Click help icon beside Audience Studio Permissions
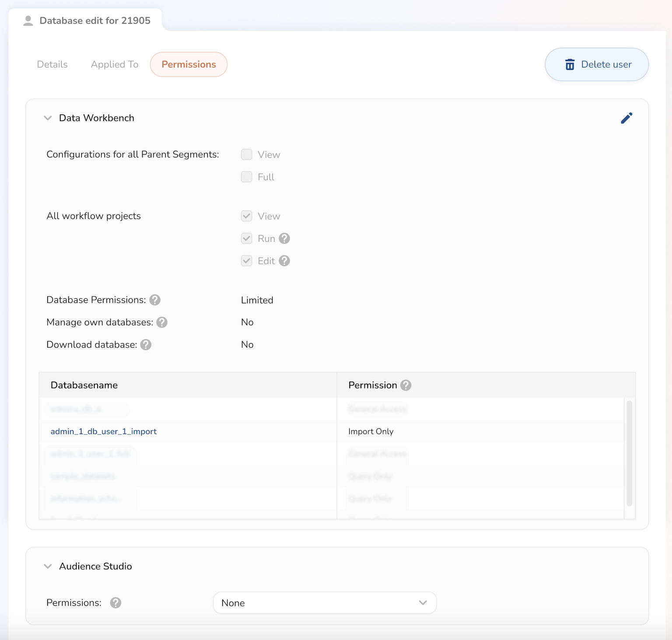Viewport: 672px width, 640px height. pyautogui.click(x=115, y=603)
